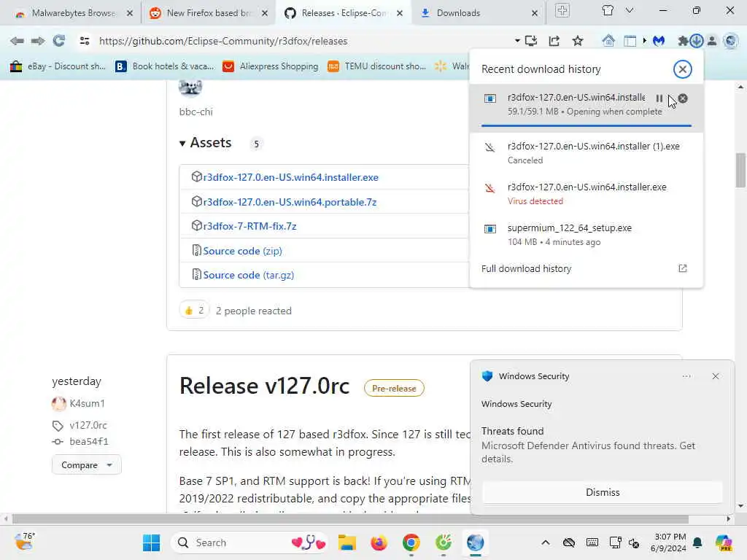Close the Recent download history popup
This screenshot has height=560, width=747.
coord(682,69)
